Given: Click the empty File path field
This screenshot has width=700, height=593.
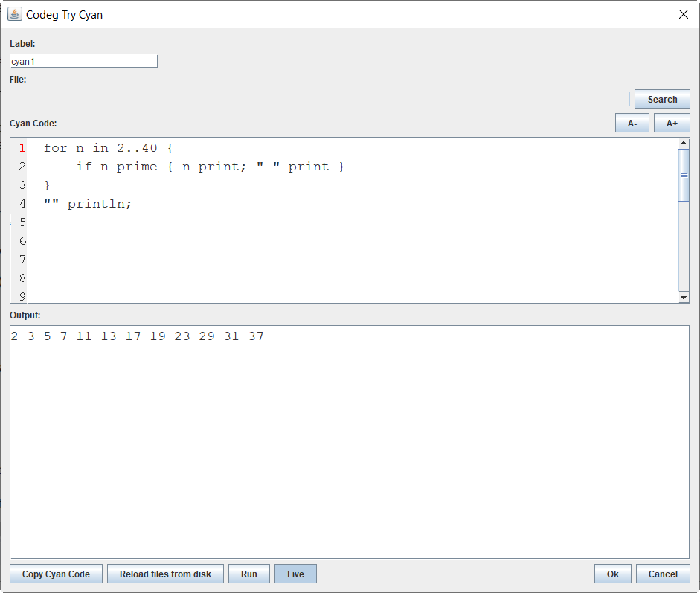Looking at the screenshot, I should 319,99.
